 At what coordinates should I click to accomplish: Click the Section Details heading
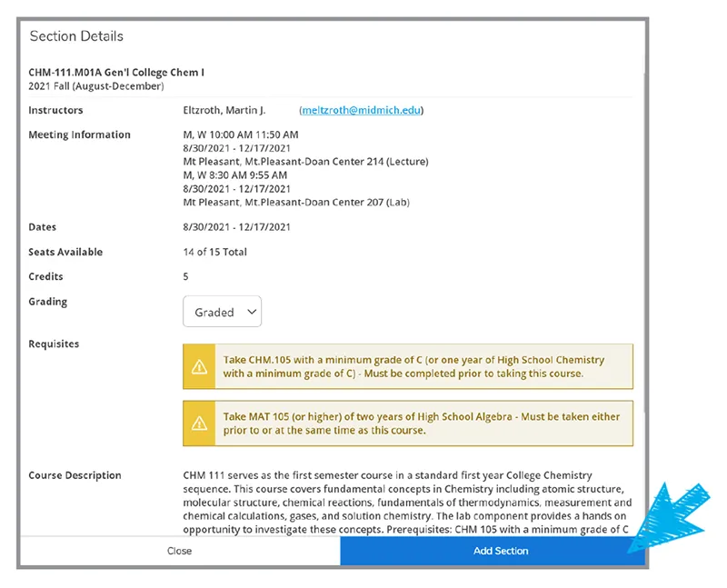tap(76, 36)
